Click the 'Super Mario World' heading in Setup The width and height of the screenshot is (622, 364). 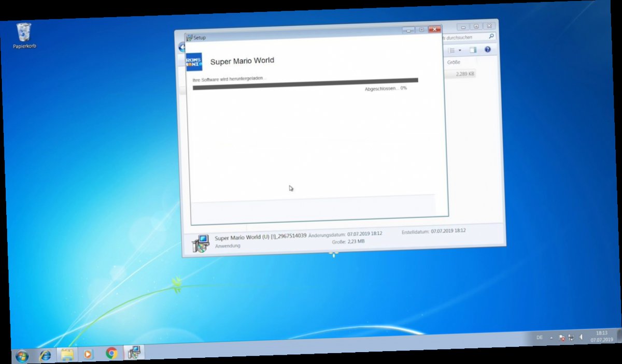click(x=242, y=61)
